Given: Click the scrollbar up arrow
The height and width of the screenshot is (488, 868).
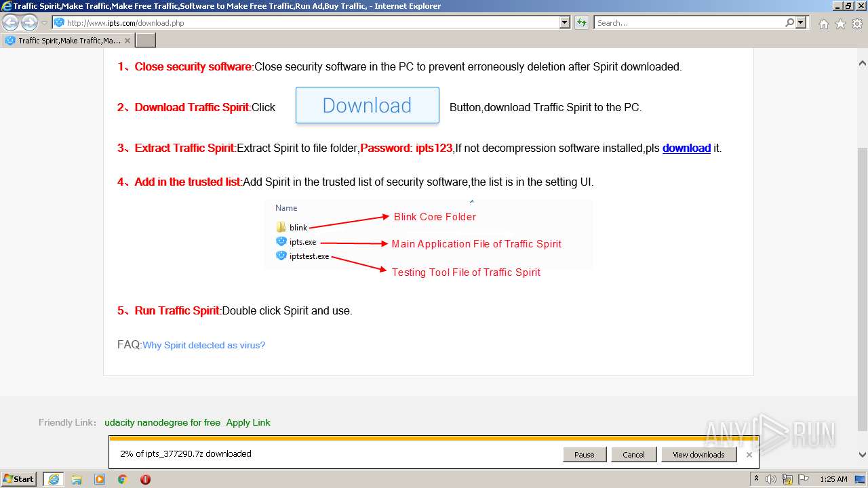Looking at the screenshot, I should click(x=862, y=63).
